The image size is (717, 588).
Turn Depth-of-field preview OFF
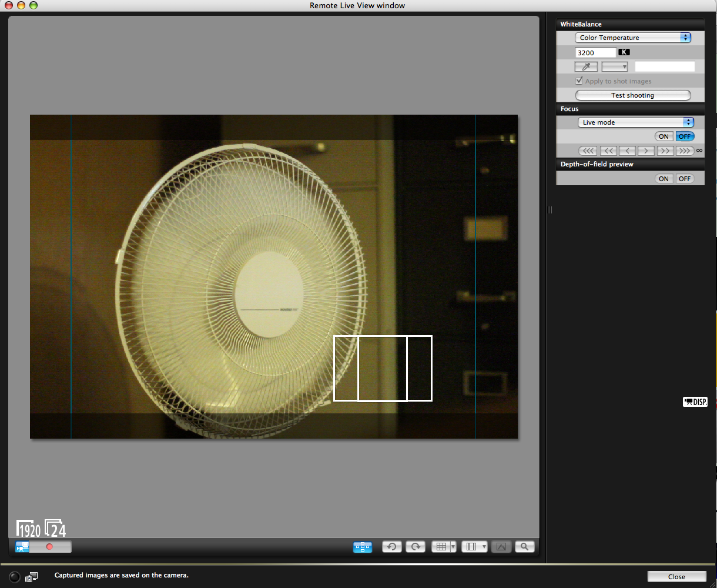coord(685,179)
